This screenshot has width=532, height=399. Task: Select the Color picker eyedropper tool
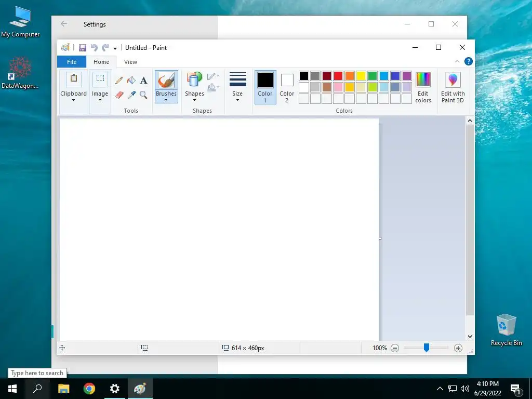[131, 95]
